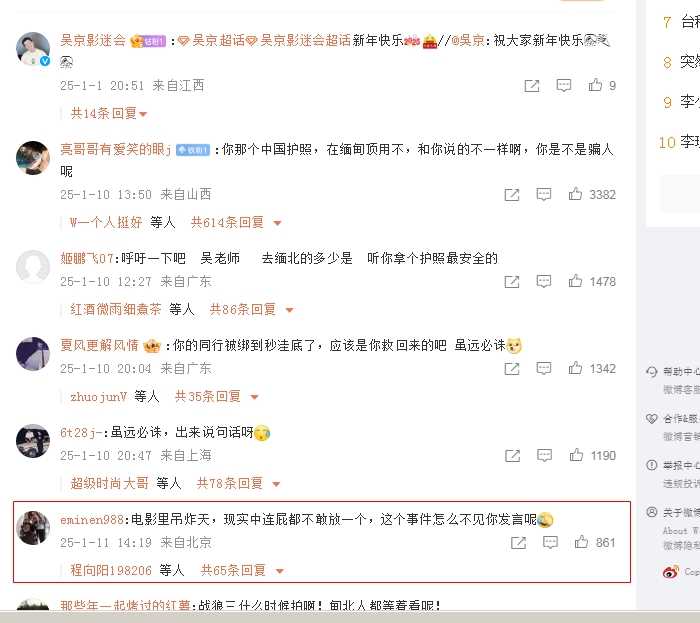Show 共86条回复 replies
The width and height of the screenshot is (700, 623).
pyautogui.click(x=252, y=309)
